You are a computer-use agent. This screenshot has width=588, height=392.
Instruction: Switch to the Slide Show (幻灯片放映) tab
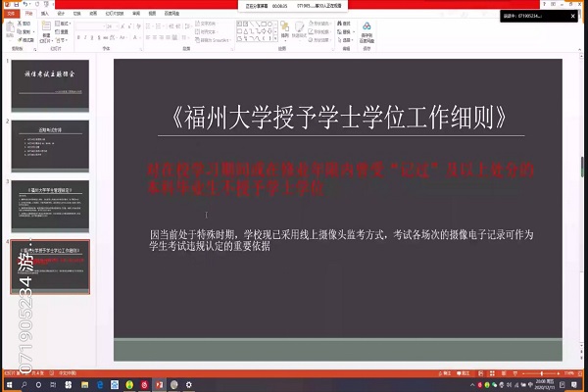[115, 13]
